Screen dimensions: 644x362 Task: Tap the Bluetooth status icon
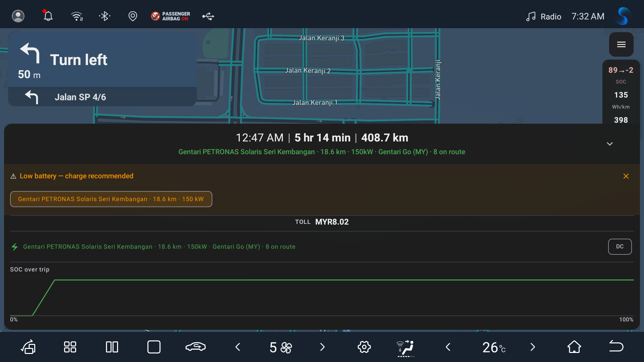(105, 16)
